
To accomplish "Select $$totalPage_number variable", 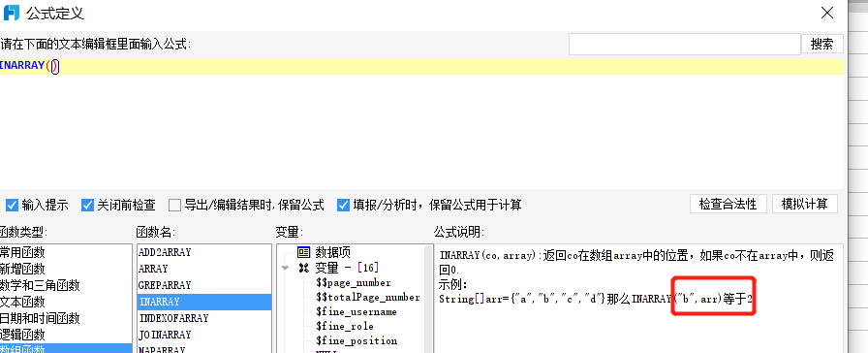I will click(x=367, y=298).
